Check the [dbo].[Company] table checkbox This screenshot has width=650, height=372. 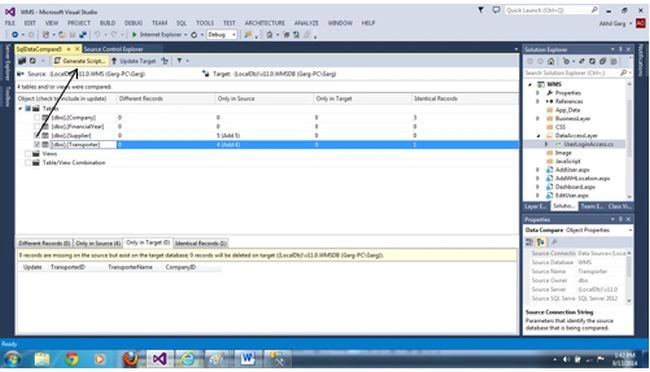(x=37, y=117)
